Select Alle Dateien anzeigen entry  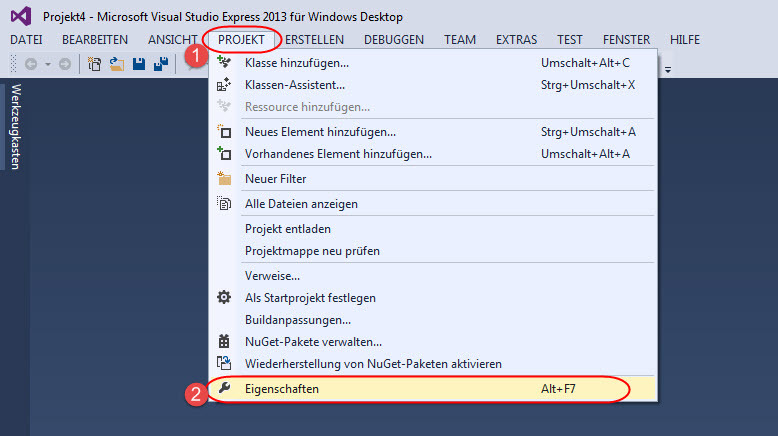click(x=435, y=204)
